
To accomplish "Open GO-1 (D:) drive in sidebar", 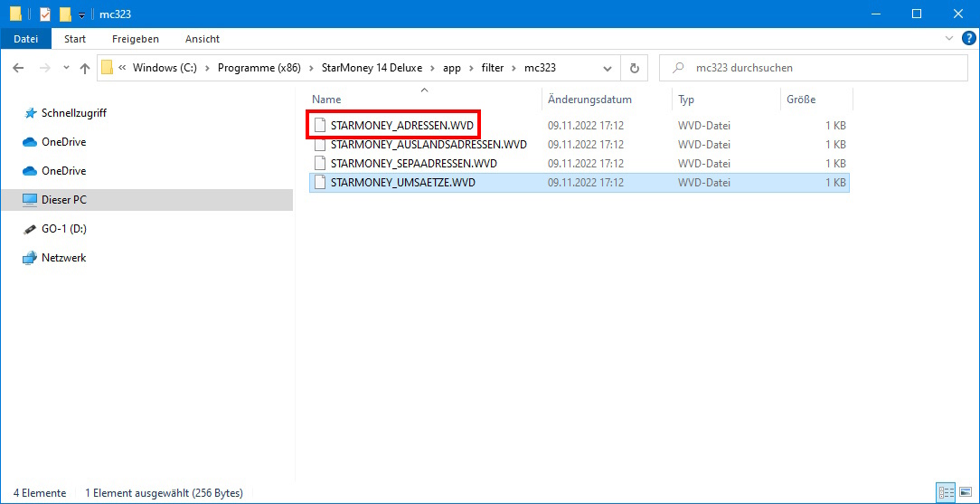I will pyautogui.click(x=64, y=229).
